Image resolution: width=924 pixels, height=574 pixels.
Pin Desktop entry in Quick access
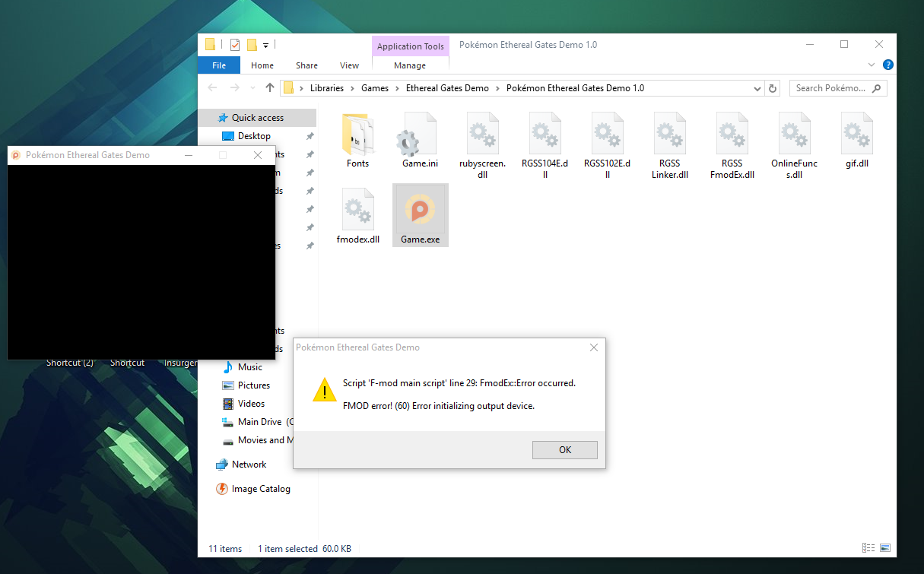click(x=310, y=135)
